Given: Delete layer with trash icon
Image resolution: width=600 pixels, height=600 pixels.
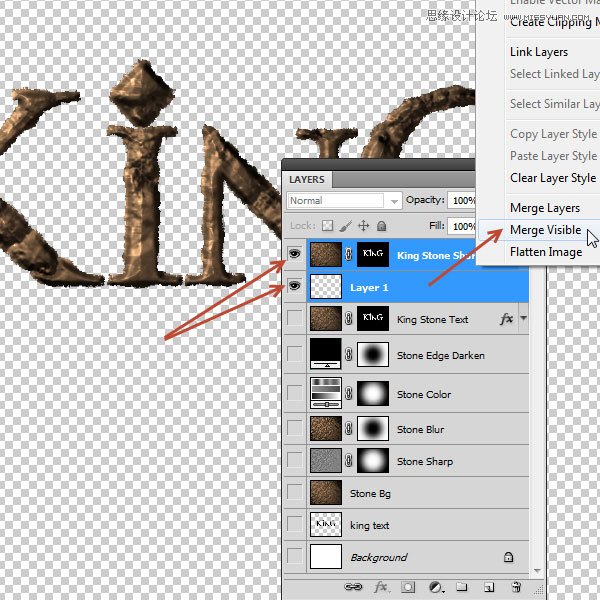Looking at the screenshot, I should (516, 587).
